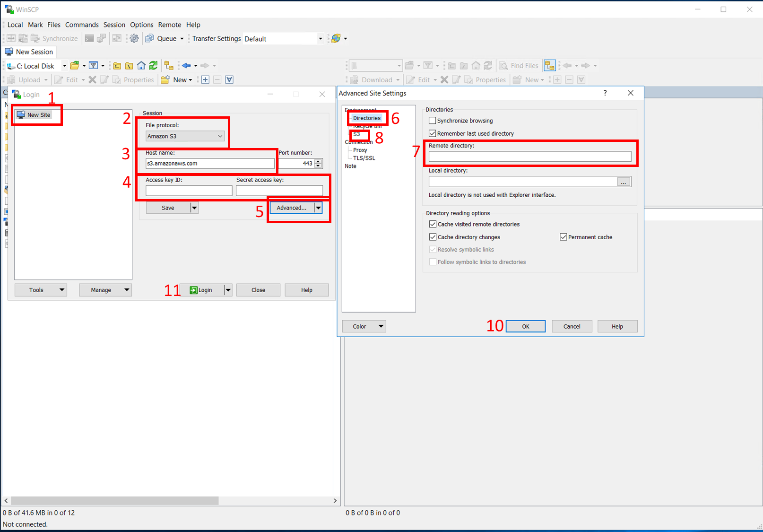Click Close in the Login dialog
This screenshot has width=763, height=532.
(258, 290)
